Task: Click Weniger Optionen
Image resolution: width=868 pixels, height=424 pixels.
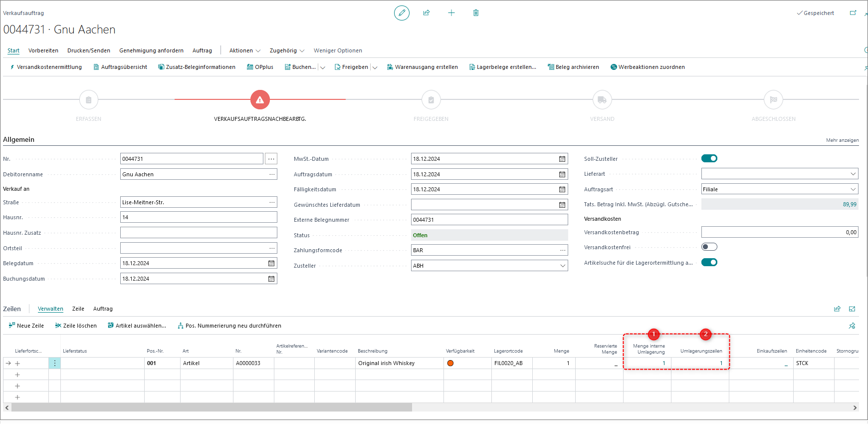Action: 338,50
